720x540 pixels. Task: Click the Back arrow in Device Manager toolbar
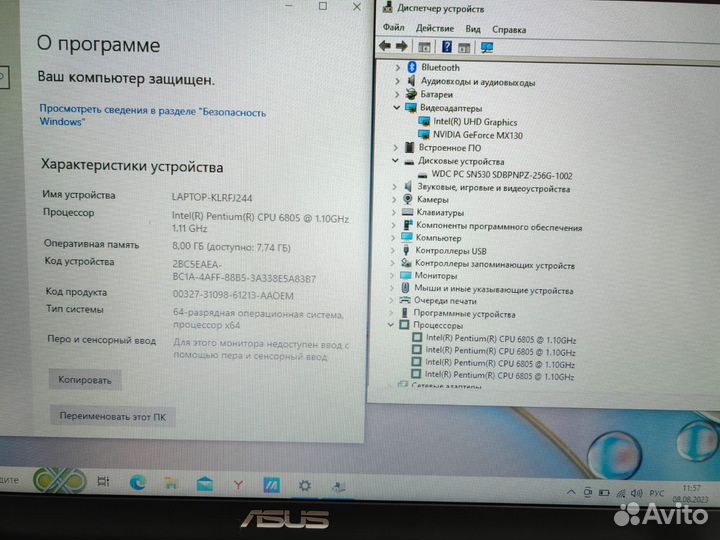click(x=385, y=46)
